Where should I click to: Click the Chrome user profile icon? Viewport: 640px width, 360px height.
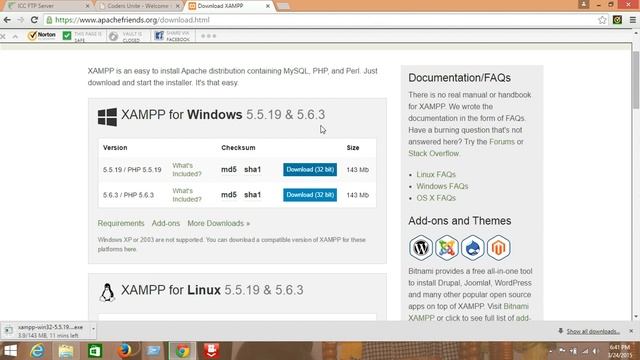pos(583,4)
